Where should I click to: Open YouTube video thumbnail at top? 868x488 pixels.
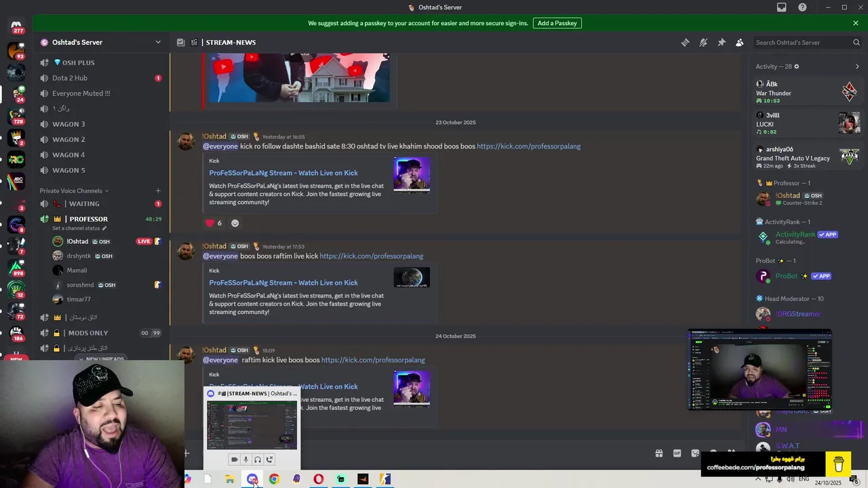(299, 78)
